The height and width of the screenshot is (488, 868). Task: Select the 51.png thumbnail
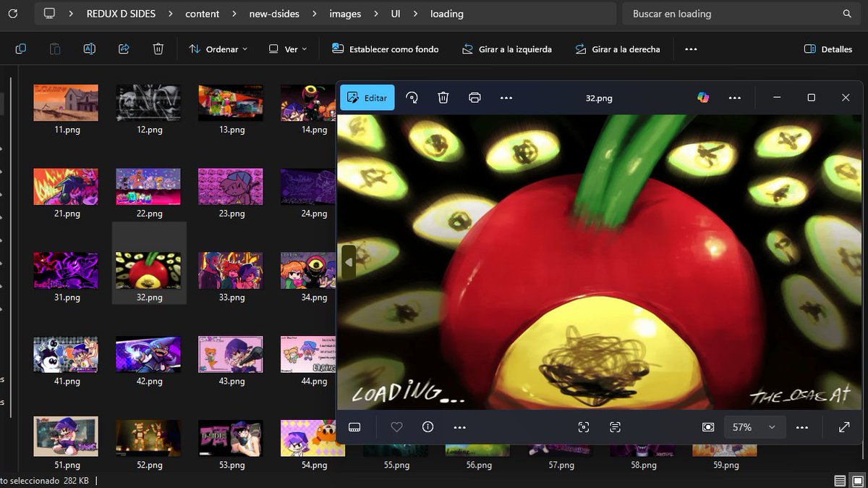66,436
